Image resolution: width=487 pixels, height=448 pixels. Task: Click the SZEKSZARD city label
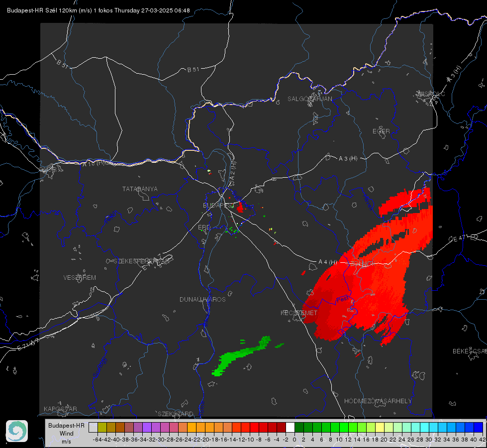[176, 414]
